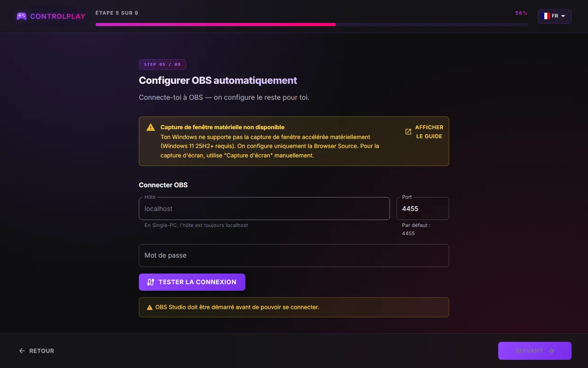Click the ÉTAPE 5 SUR 9 label
588x368 pixels.
click(x=117, y=13)
